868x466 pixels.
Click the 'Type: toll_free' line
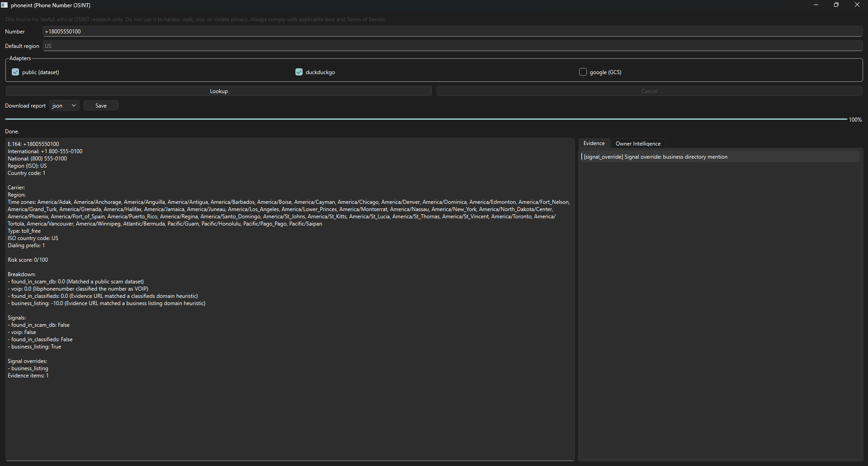click(x=24, y=231)
